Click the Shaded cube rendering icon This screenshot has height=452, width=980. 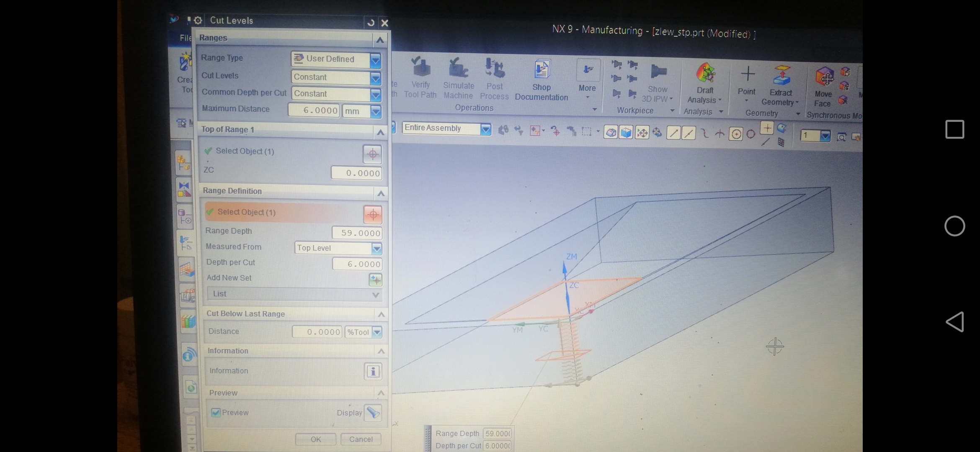click(x=626, y=133)
